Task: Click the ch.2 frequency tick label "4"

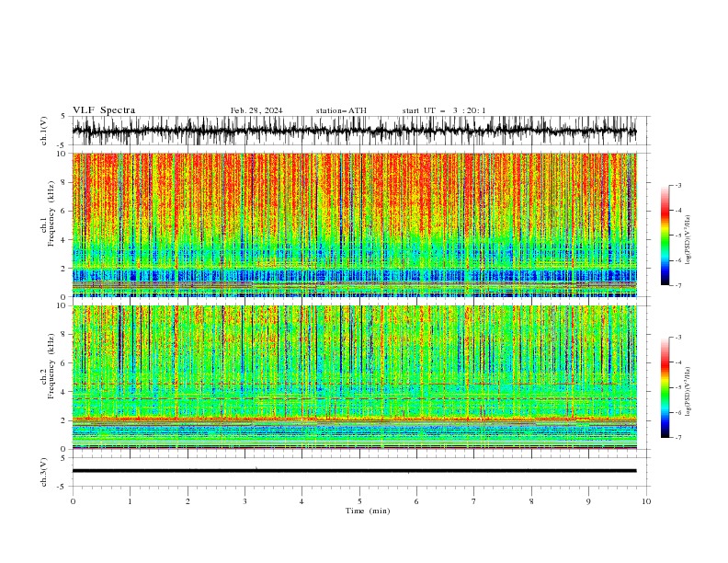Action: coord(64,392)
